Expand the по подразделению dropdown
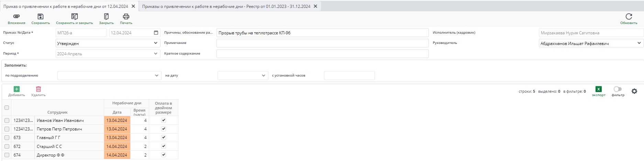The height and width of the screenshot is (161, 644). click(x=109, y=76)
